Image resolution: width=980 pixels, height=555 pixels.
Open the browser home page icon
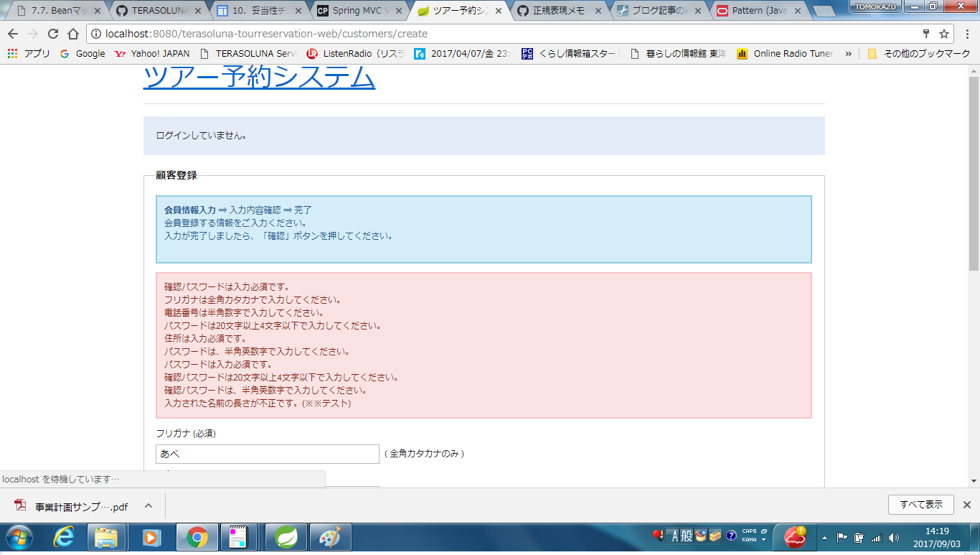click(73, 34)
